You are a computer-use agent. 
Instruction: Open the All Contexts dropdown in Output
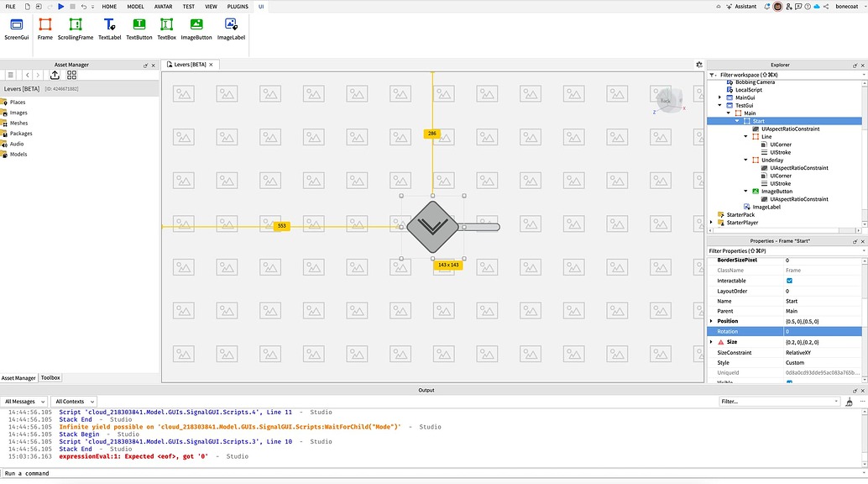tap(73, 401)
